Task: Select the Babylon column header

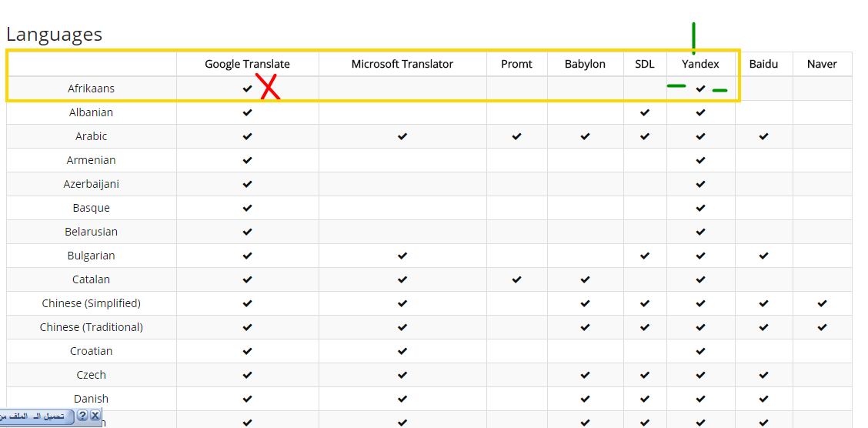Action: 585,64
